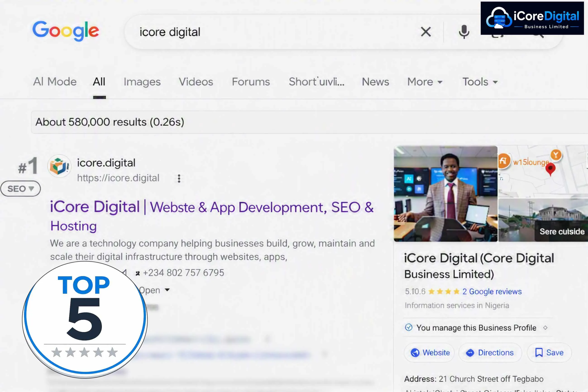This screenshot has height=392, width=588.
Task: Click the iCore Digital knowledge panel title
Action: pos(479,266)
